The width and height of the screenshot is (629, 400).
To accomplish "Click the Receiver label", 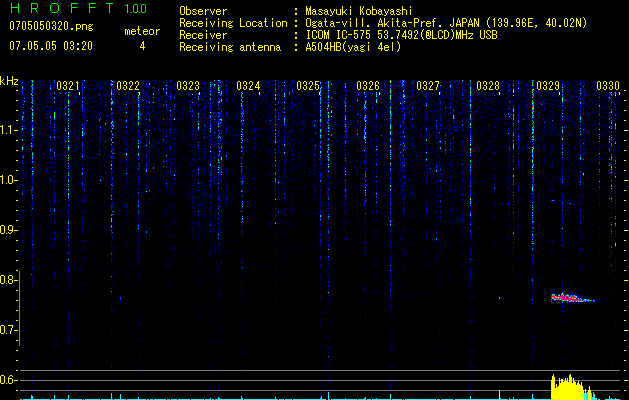I will (x=203, y=35).
